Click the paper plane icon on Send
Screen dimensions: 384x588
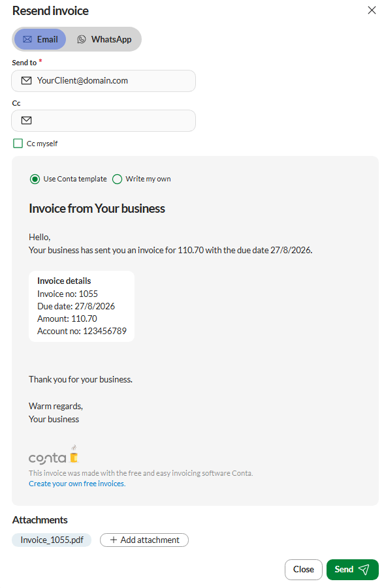(x=364, y=570)
